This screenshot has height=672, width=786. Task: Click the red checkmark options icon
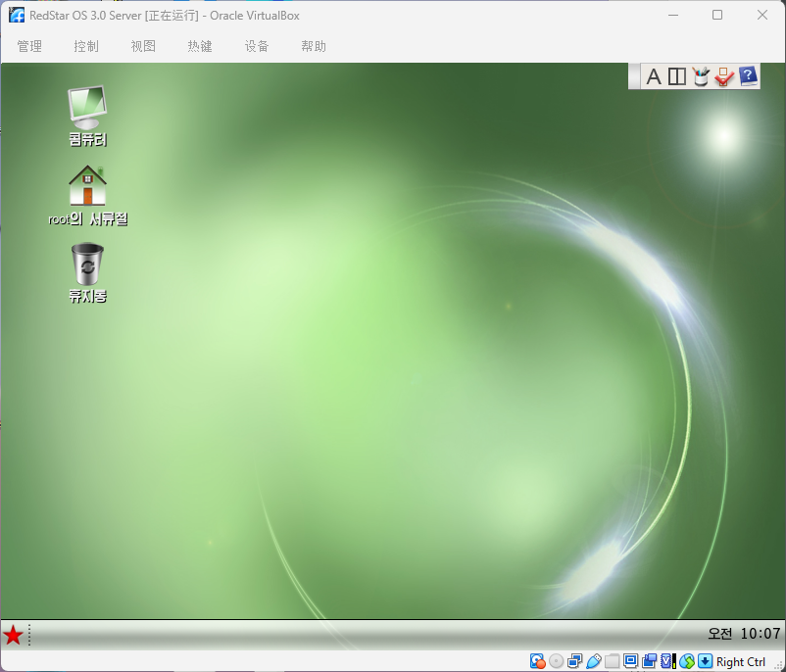click(x=723, y=76)
